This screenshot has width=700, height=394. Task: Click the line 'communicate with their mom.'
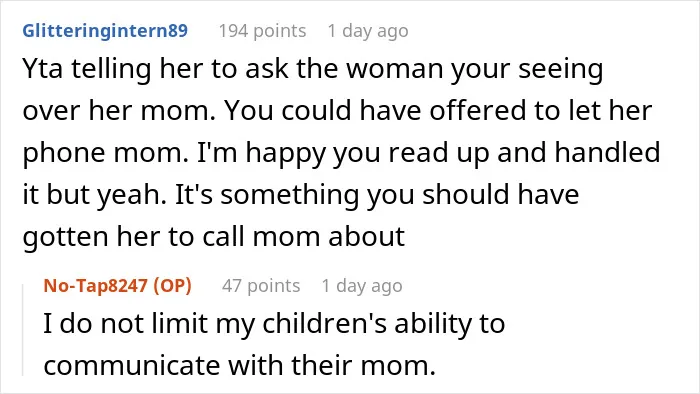click(x=239, y=365)
